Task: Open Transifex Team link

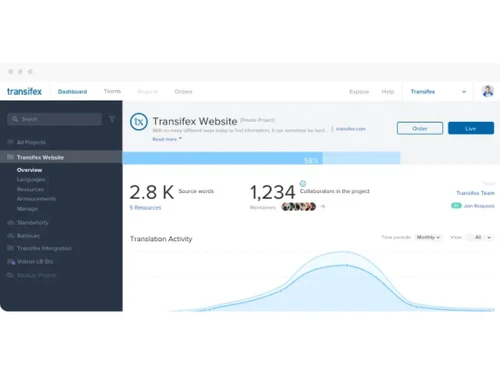Action: (x=475, y=193)
